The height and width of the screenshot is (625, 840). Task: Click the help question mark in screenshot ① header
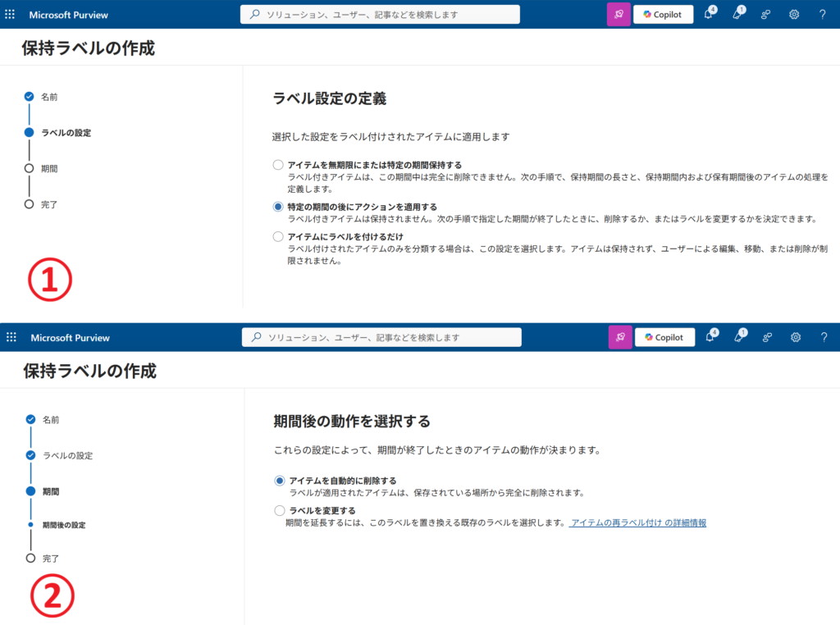(822, 15)
